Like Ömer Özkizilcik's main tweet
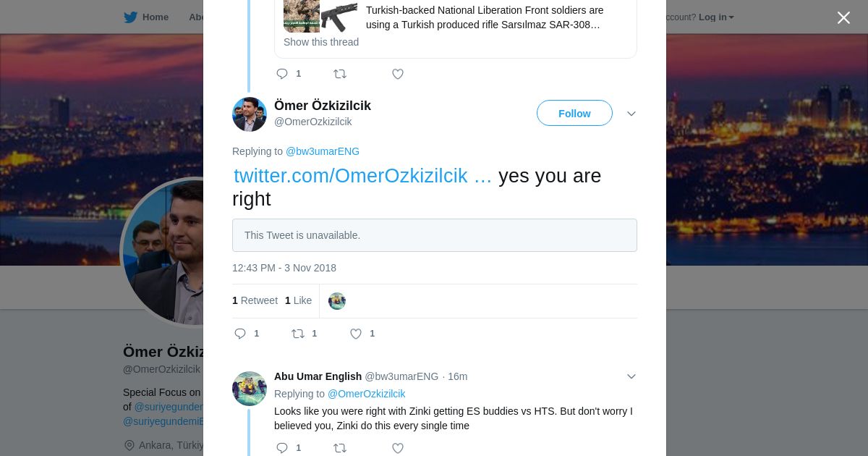Viewport: 868px width, 456px height. coord(356,334)
